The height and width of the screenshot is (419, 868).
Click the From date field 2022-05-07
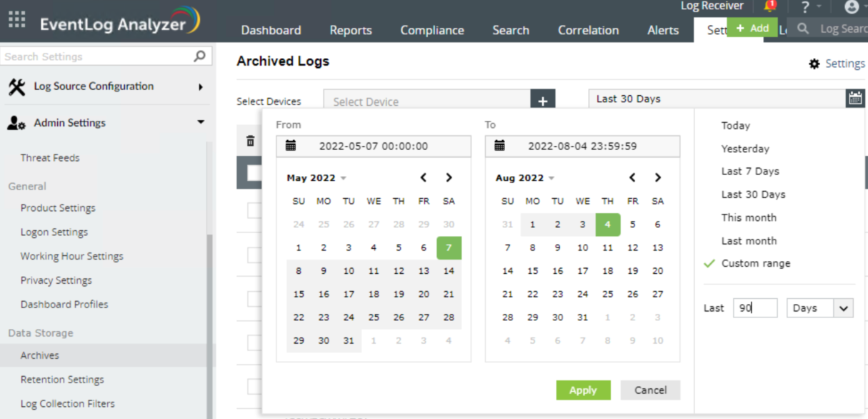tap(374, 146)
